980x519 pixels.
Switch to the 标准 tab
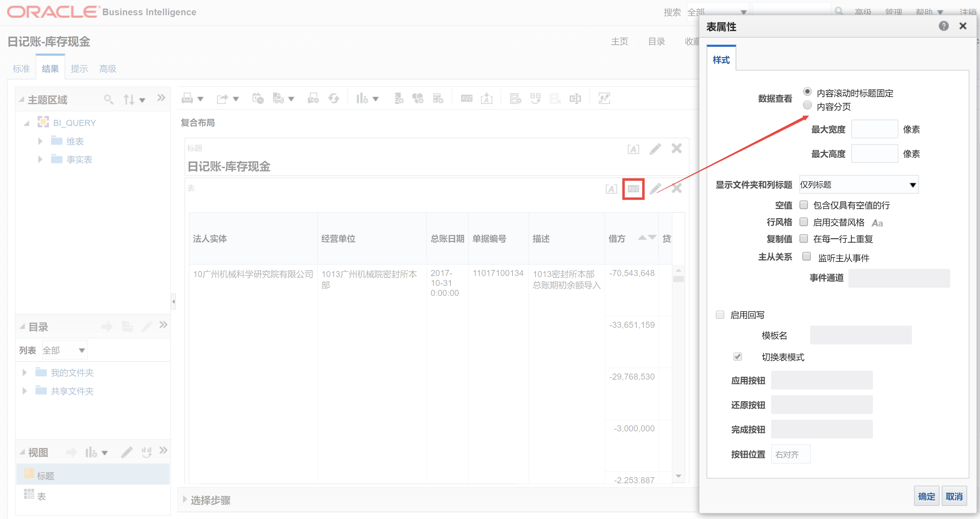click(x=21, y=69)
